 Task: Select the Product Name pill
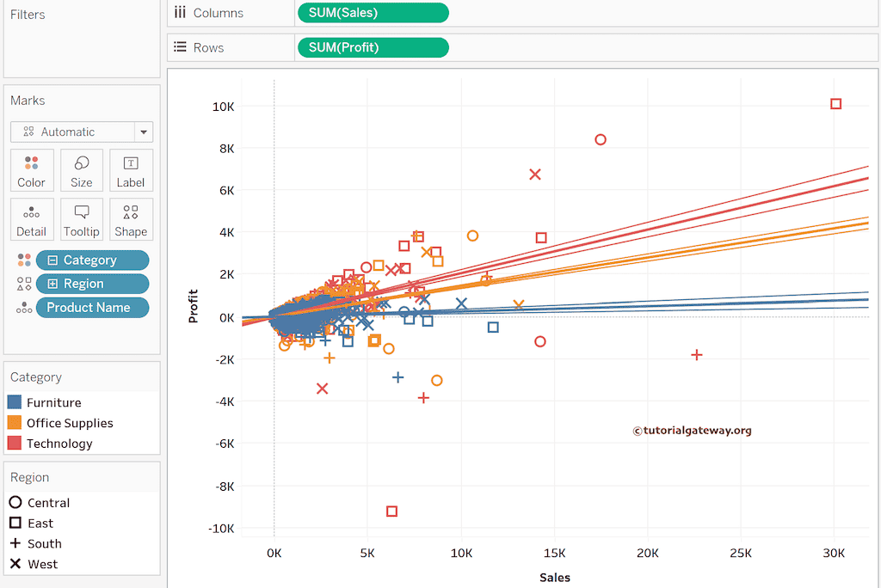[x=92, y=308]
